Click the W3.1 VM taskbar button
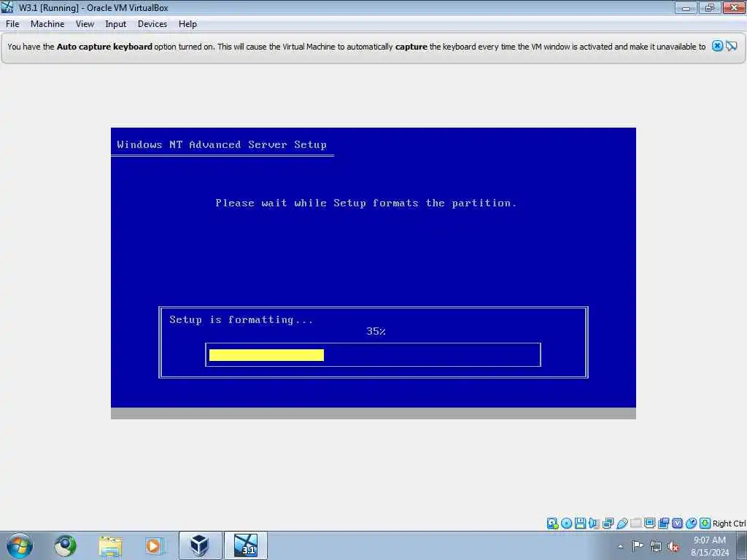 point(245,545)
